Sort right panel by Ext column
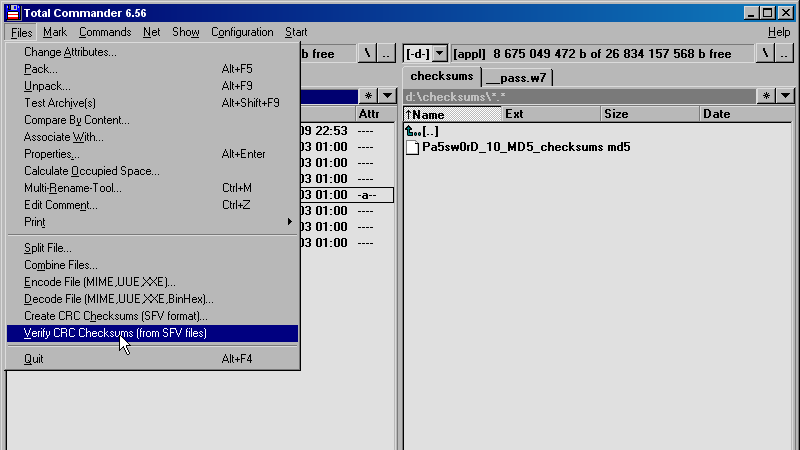 click(x=551, y=114)
